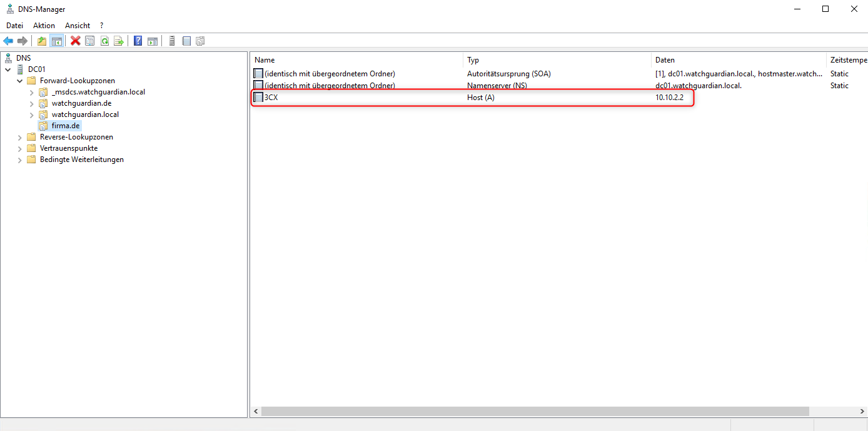
Task: Click the horizontal scrollbar right arrow
Action: pos(862,412)
